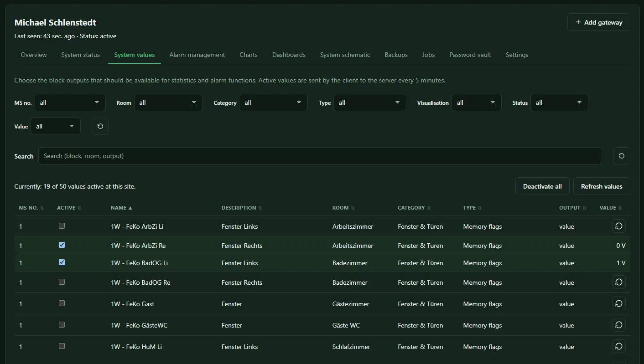Expand the Visualisation filter dropdown
The height and width of the screenshot is (364, 644).
(477, 103)
